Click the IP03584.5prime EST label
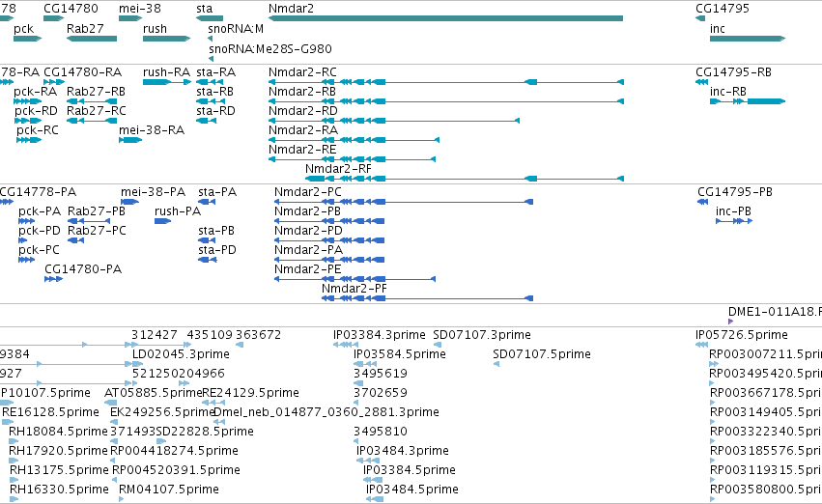 pyautogui.click(x=400, y=354)
